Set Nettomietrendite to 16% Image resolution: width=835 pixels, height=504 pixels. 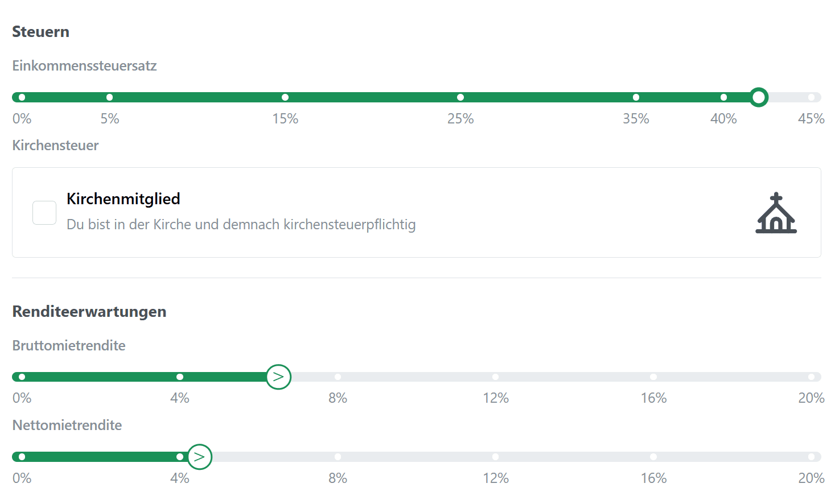click(653, 456)
